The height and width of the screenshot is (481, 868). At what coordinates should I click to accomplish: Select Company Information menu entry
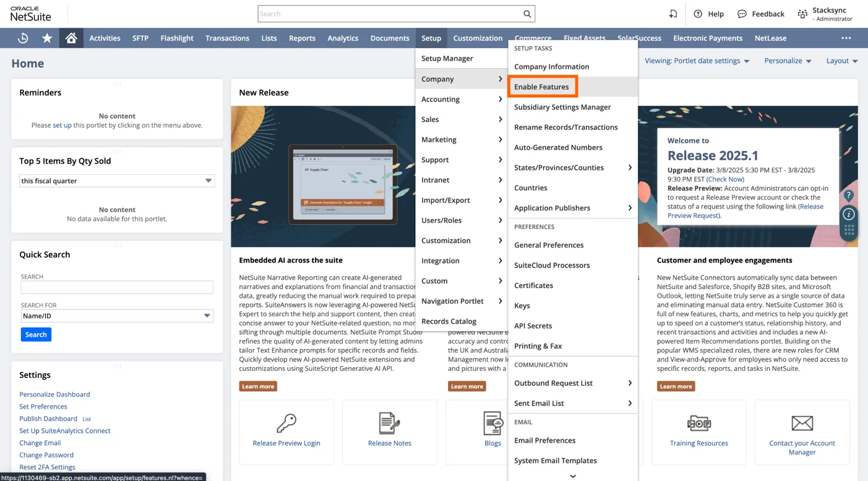pyautogui.click(x=573, y=67)
